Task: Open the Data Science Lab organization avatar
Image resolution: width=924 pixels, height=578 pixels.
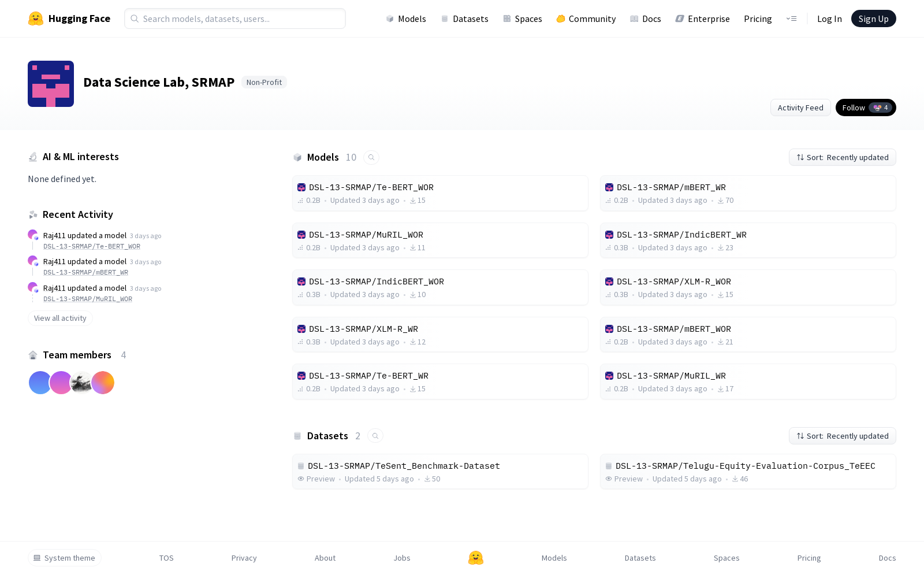Action: tap(51, 84)
